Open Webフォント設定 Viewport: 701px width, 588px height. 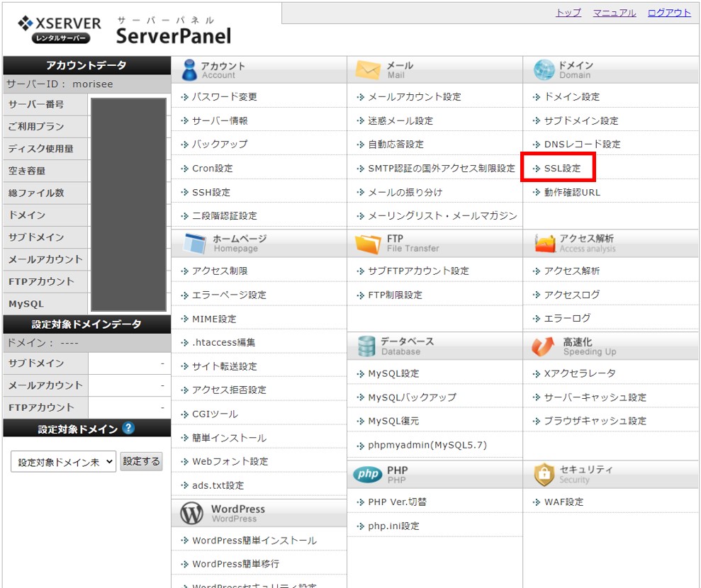230,462
